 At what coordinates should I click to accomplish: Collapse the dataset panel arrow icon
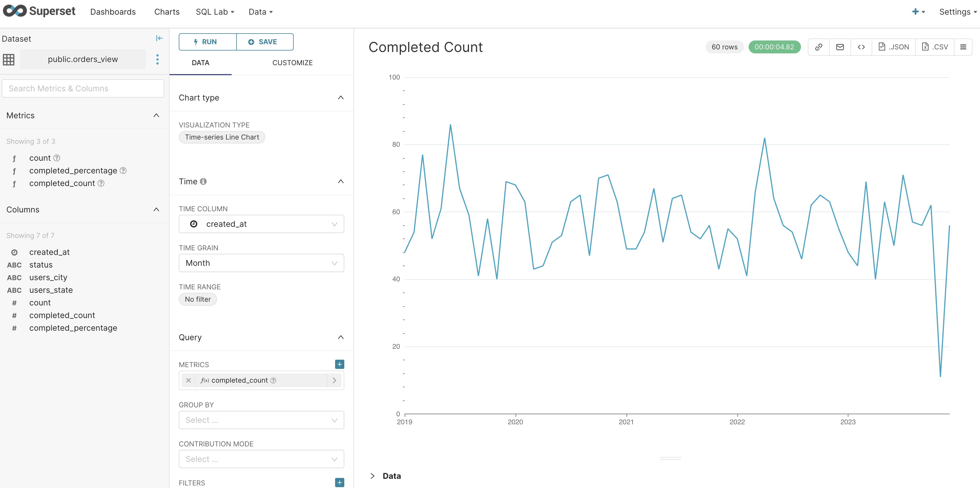click(x=160, y=38)
